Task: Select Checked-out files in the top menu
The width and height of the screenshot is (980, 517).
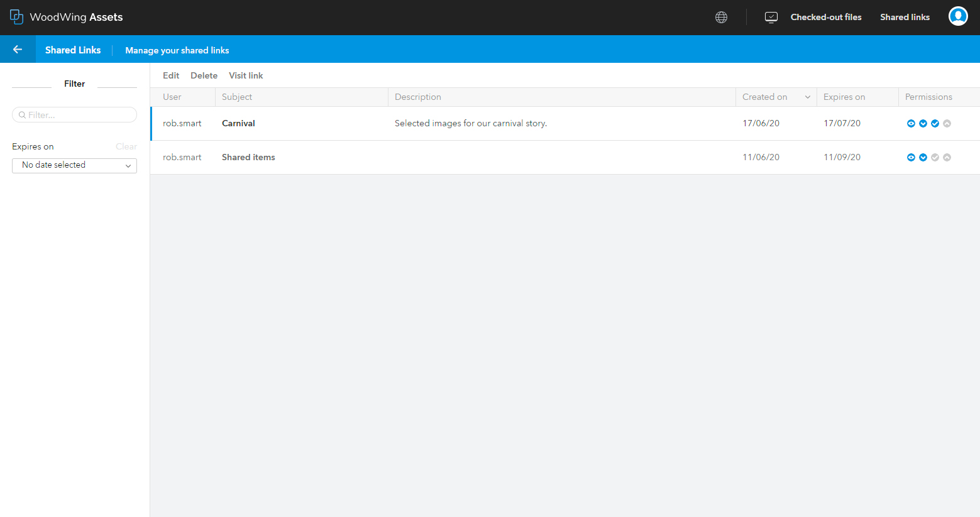Action: 826,17
